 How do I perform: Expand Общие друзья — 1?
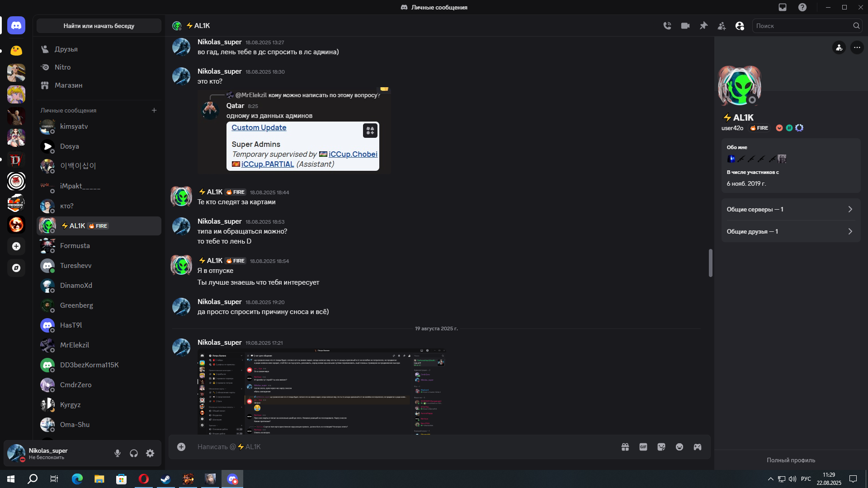[x=791, y=231]
